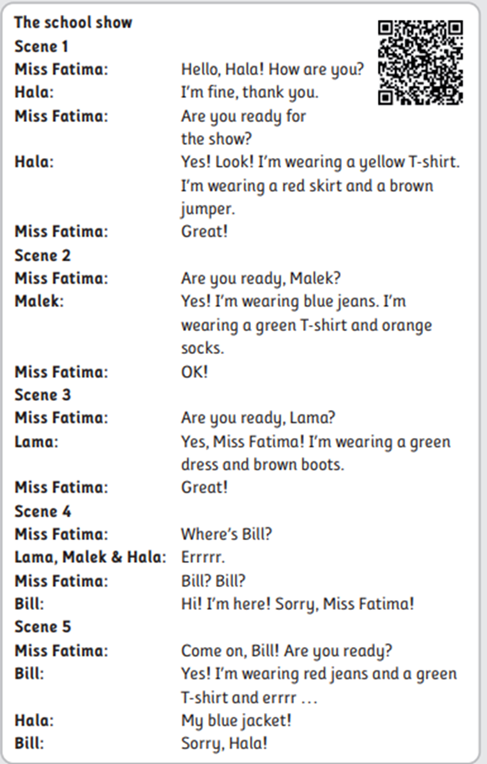Click the final line 'Sorry, Hala!'
The height and width of the screenshot is (764, 487).
click(x=224, y=744)
